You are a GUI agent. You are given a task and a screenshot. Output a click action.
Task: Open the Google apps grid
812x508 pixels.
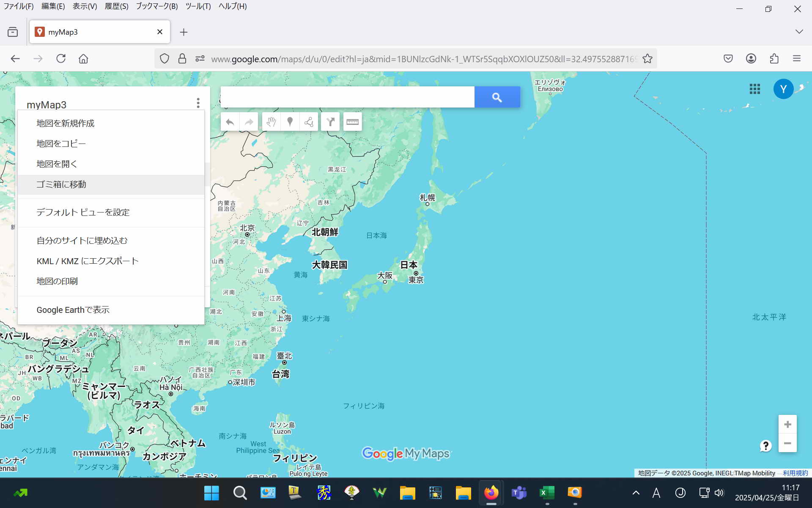[x=755, y=89]
